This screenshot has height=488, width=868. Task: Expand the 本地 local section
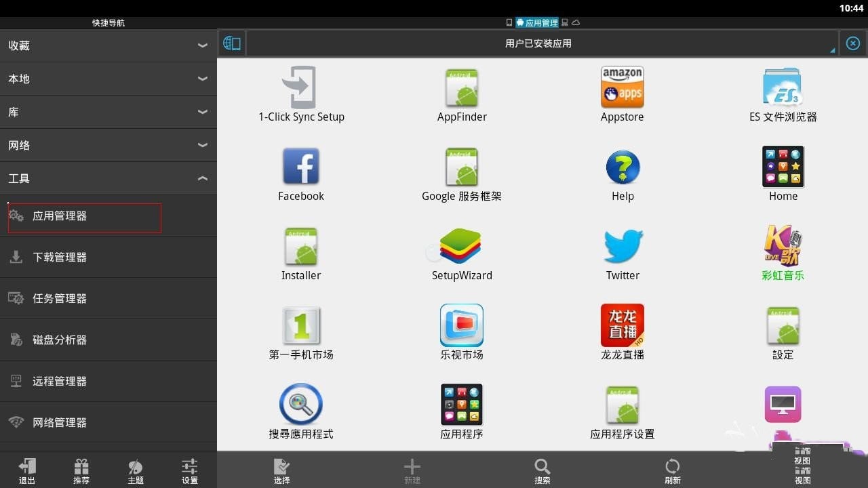tap(108, 79)
